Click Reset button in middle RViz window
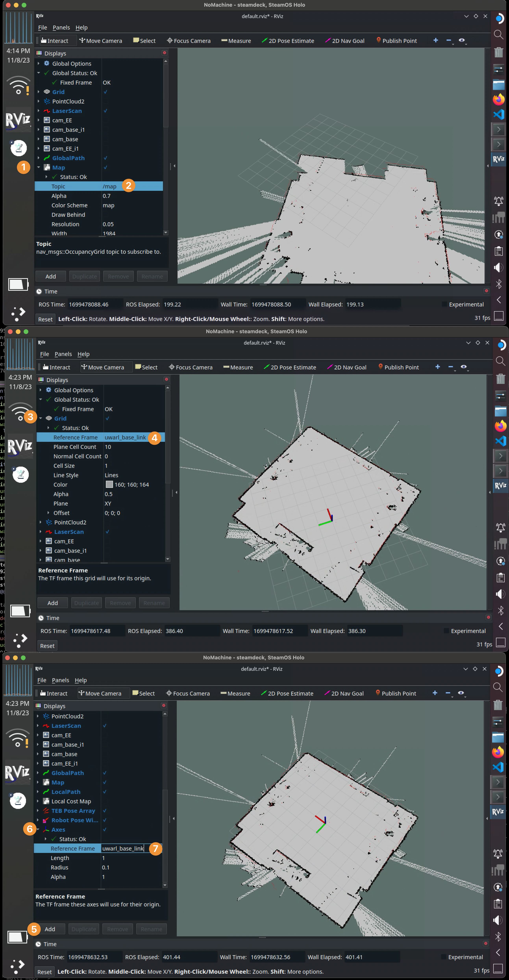The width and height of the screenshot is (509, 980). (47, 646)
